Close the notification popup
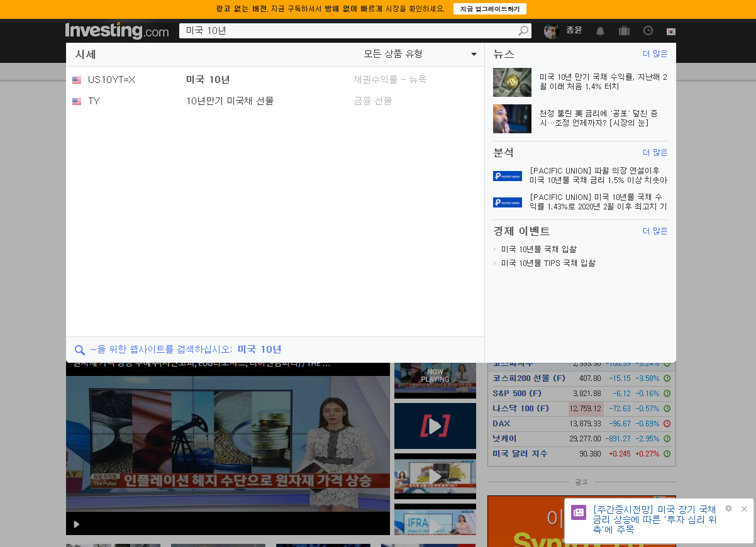 pyautogui.click(x=744, y=509)
